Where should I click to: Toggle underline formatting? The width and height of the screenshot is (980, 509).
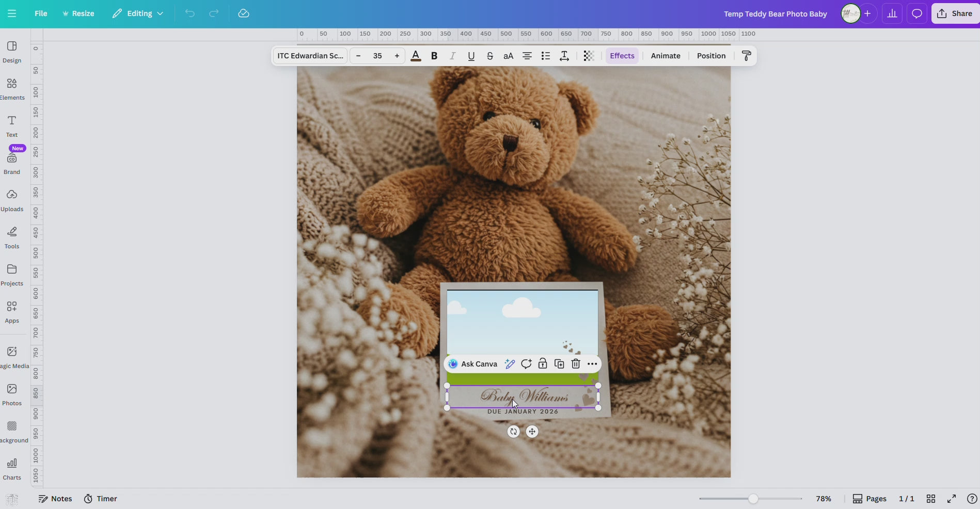470,56
